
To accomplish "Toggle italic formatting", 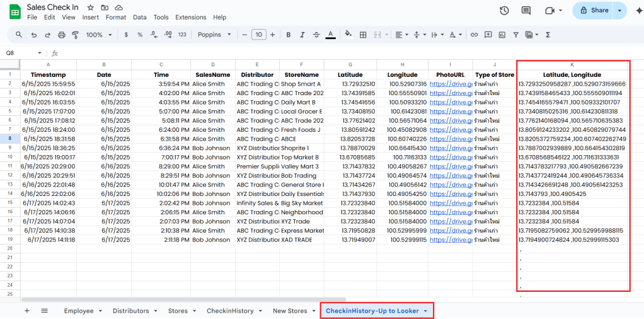I will [x=302, y=35].
